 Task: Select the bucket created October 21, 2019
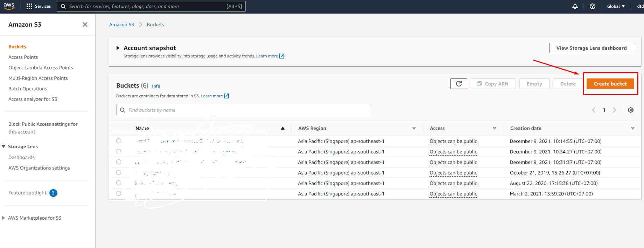pos(119,172)
